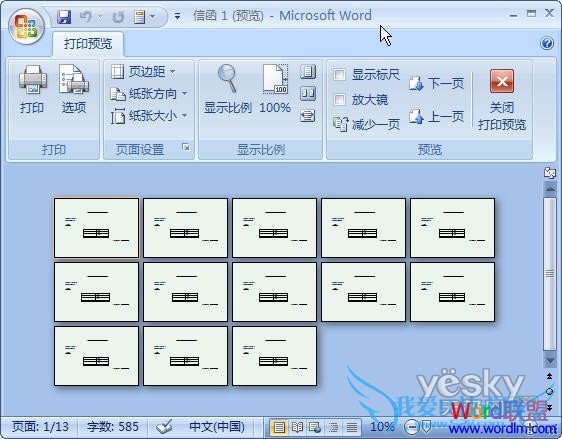Choose the page width view icon
The width and height of the screenshot is (562, 439).
pos(308,116)
